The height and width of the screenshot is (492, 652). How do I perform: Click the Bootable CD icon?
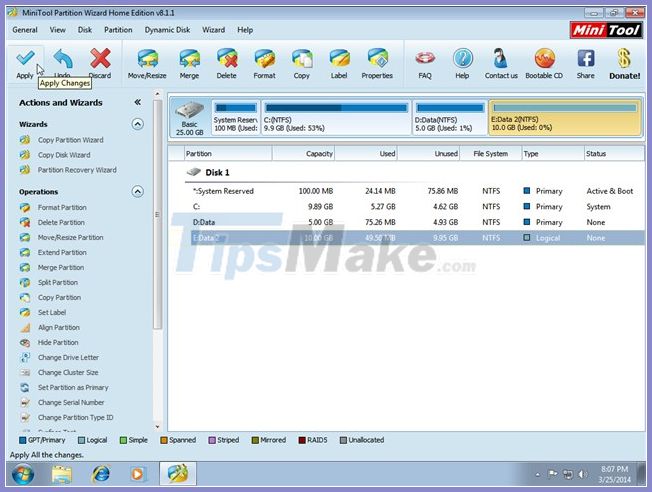pyautogui.click(x=544, y=59)
